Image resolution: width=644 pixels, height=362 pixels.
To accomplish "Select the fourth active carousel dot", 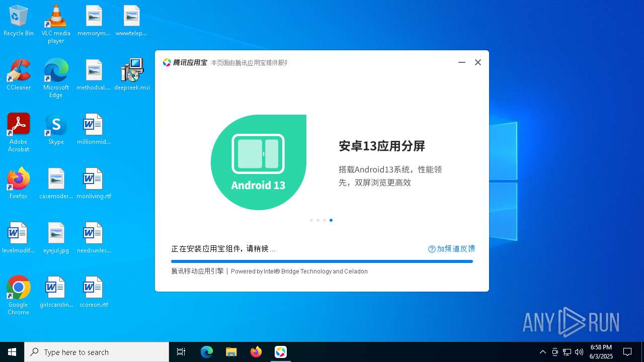I will (x=331, y=220).
